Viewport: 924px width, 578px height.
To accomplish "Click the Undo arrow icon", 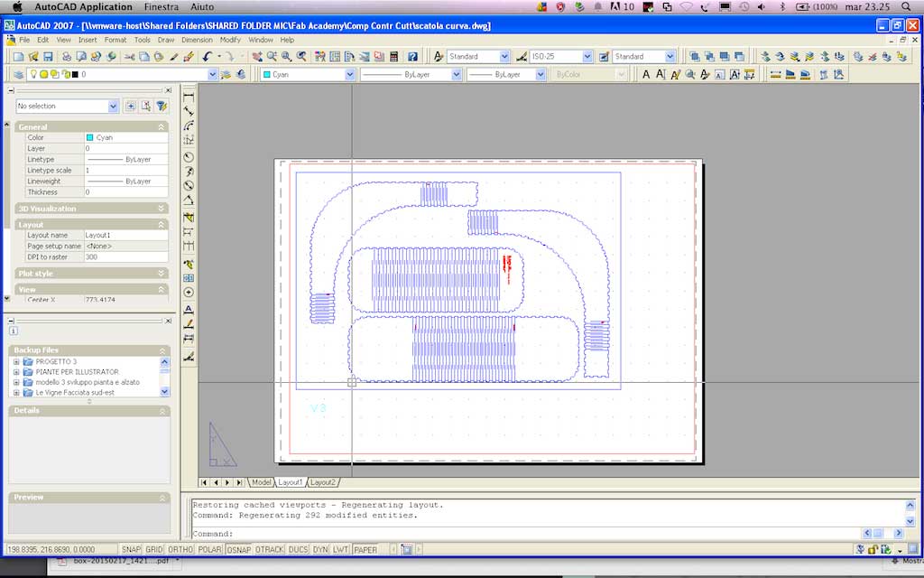I will tap(207, 57).
